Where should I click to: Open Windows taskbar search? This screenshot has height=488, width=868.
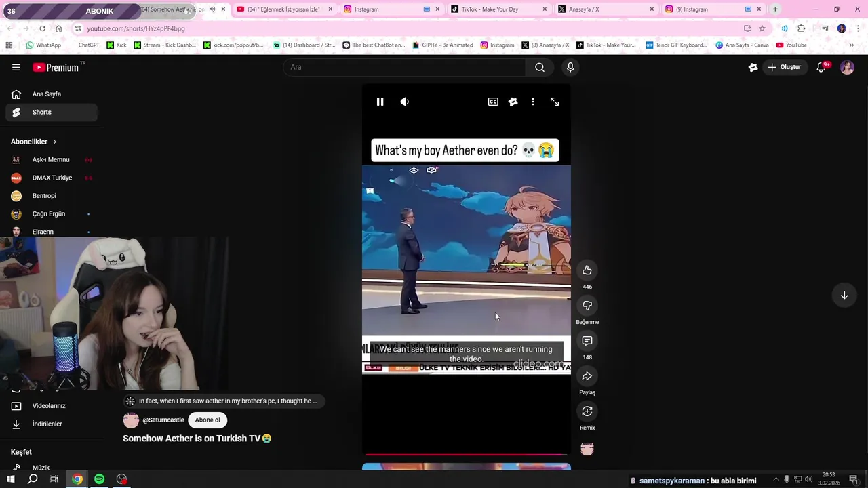coord(33,479)
